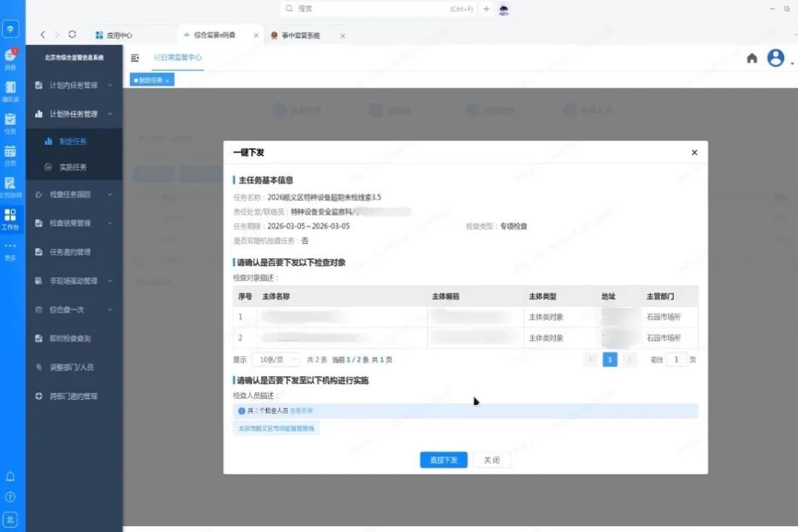Click the browser back arrow
Screen dimensions: 798x532
click(x=43, y=35)
